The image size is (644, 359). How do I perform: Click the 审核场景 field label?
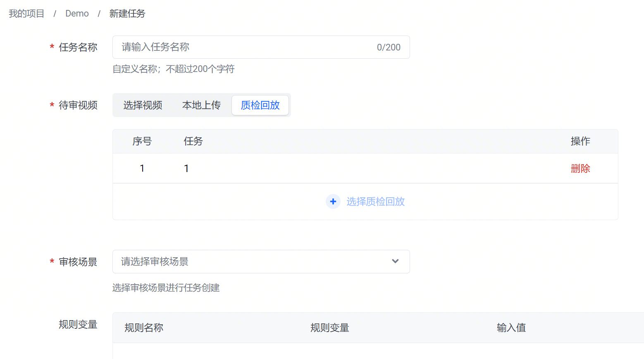tap(78, 262)
